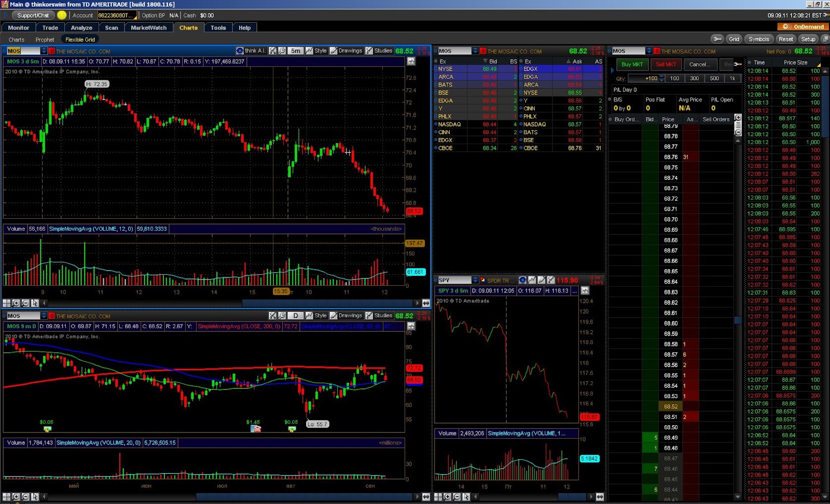Viewport: 830px width, 504px height.
Task: Open the D timeframe selector on the daily chart
Action: (296, 315)
